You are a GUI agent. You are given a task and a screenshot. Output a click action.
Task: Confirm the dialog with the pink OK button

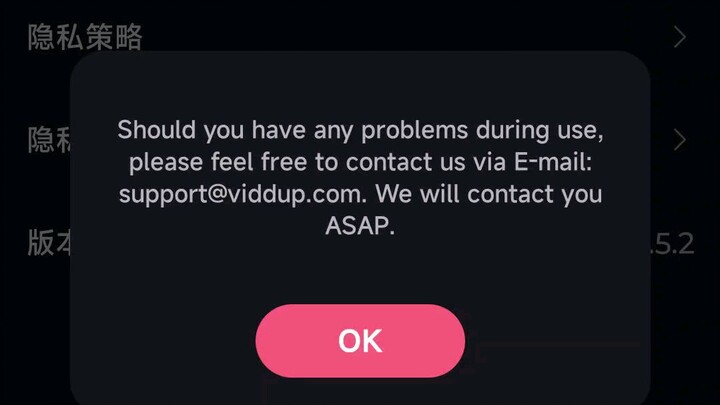point(360,341)
